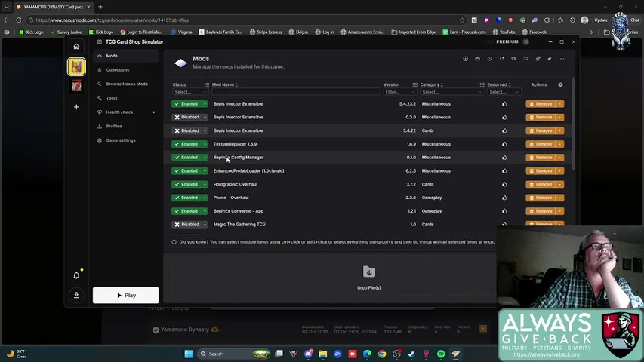Open Browse Nexus Mods sidebar item
Viewport: 644px width, 362px height.
click(125, 84)
